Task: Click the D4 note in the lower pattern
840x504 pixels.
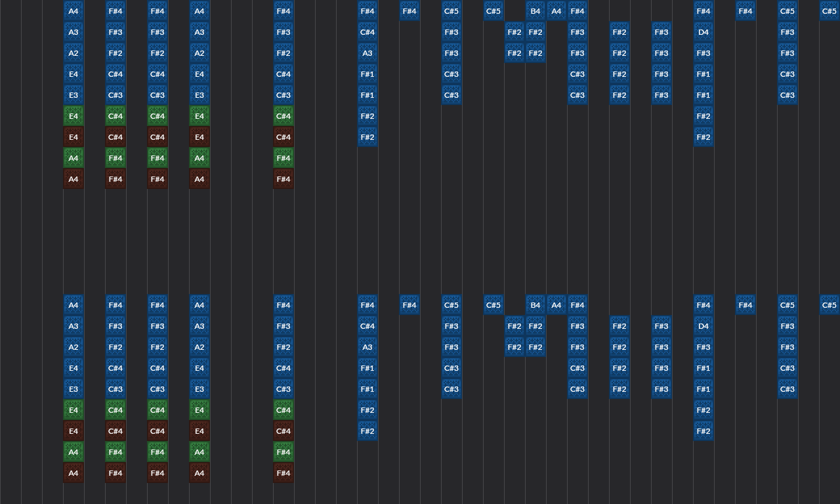Action: click(703, 326)
